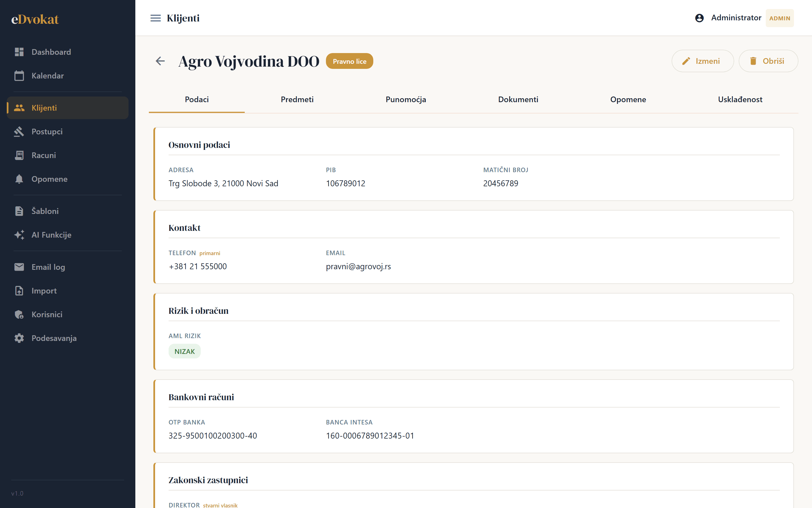Open AI Funkcije in sidebar

(67, 235)
